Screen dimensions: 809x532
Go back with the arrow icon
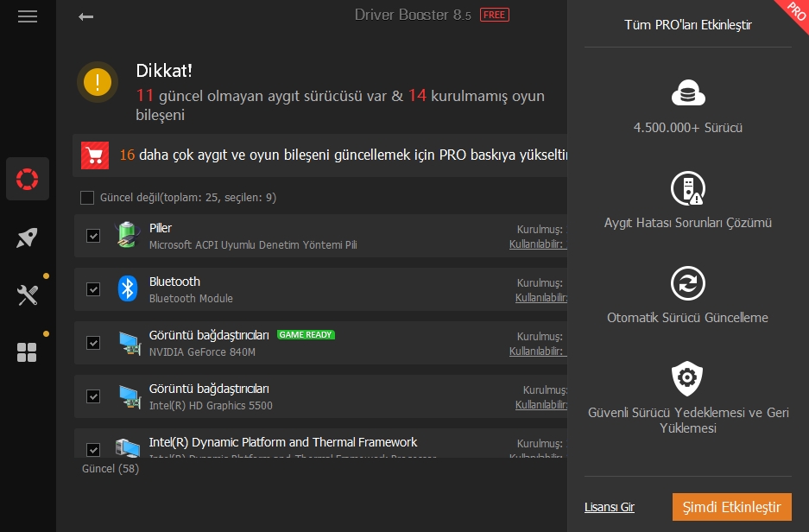tap(85, 17)
